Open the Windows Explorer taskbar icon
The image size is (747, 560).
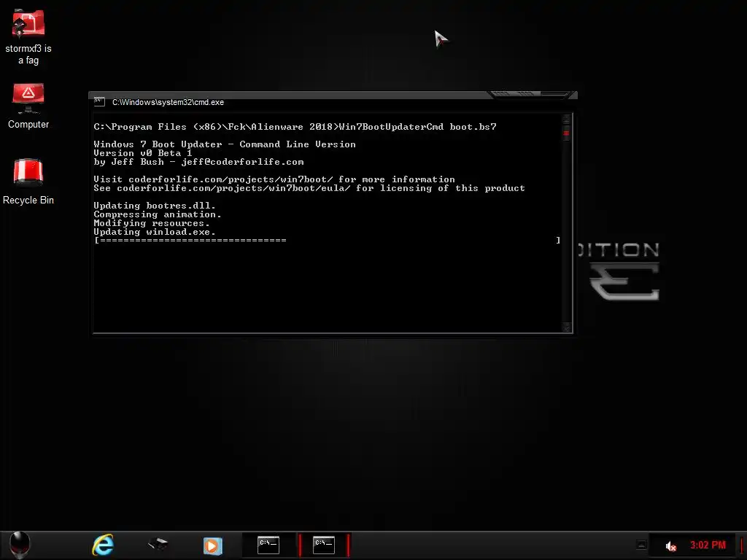click(158, 544)
